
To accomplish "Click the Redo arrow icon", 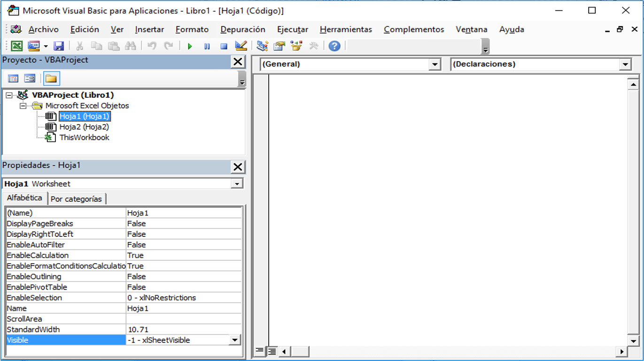I will pos(168,46).
